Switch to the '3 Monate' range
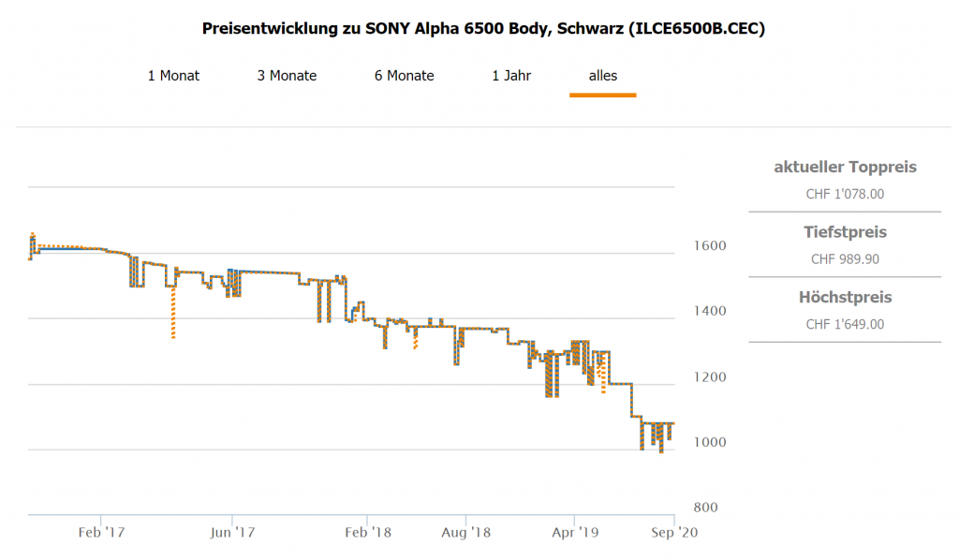The height and width of the screenshot is (560, 959). pyautogui.click(x=287, y=76)
